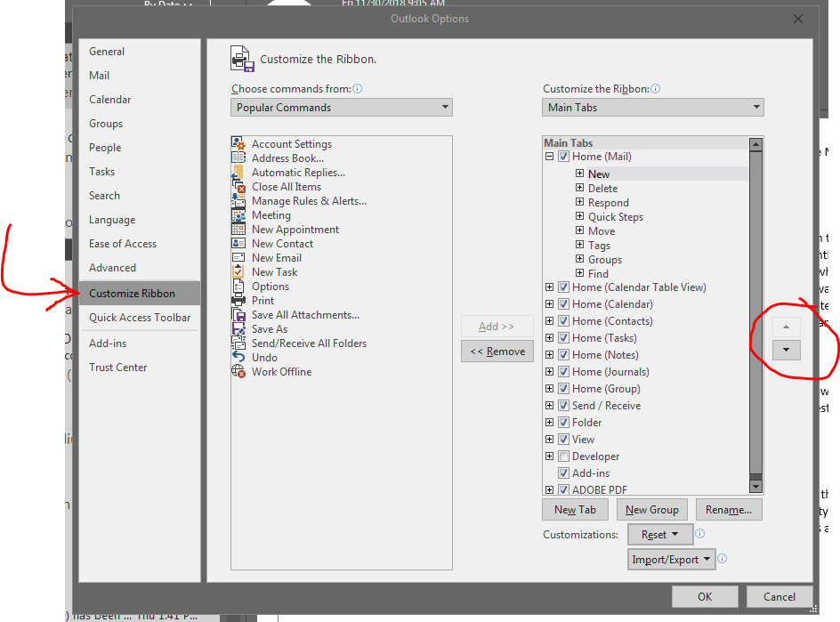Click the move down arrow button
The image size is (840, 622).
(x=787, y=350)
